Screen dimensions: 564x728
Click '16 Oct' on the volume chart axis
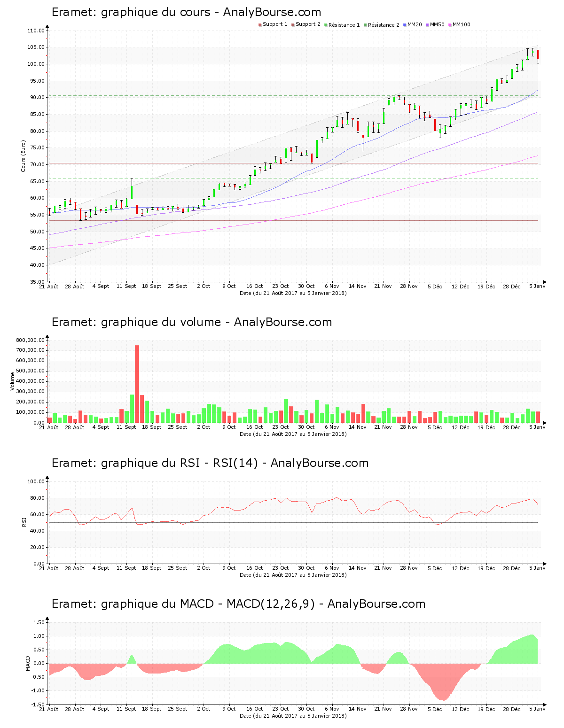point(255,427)
